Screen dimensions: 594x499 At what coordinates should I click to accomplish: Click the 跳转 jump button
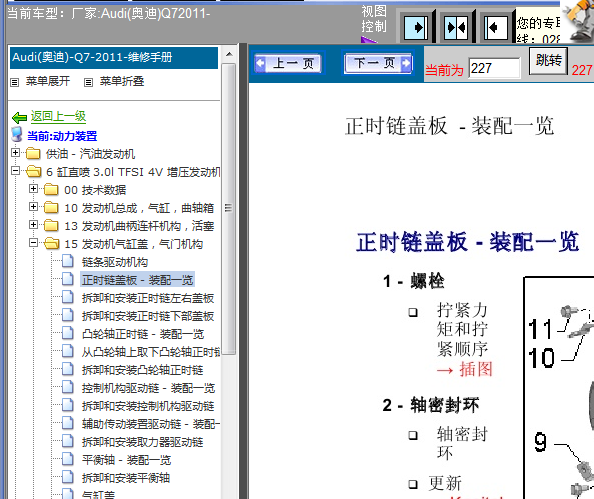(548, 61)
